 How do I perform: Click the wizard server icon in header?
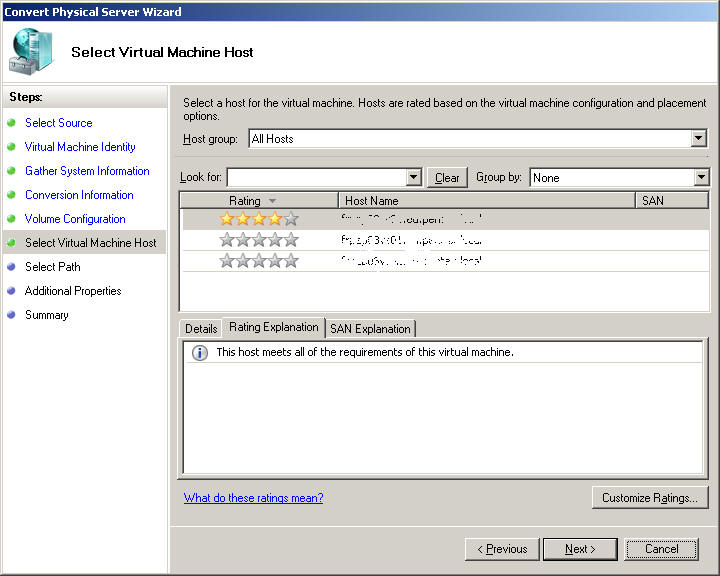[x=33, y=51]
